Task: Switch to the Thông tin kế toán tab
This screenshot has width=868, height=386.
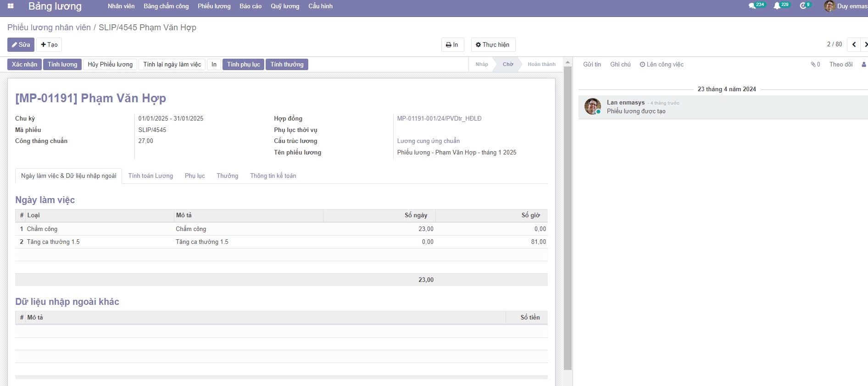Action: click(273, 176)
